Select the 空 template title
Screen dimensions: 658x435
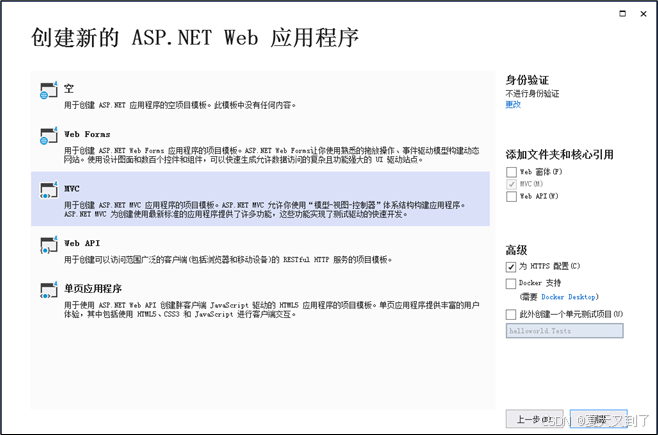(69, 89)
